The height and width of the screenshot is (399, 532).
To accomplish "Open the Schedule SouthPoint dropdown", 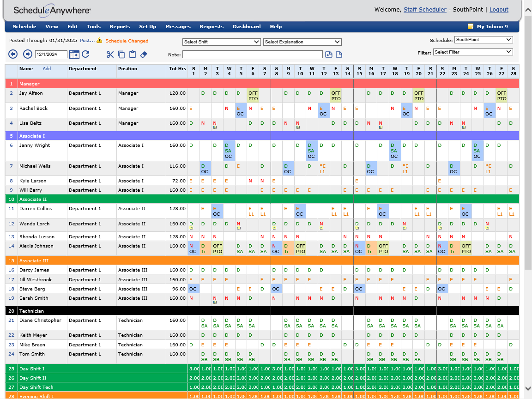I will [484, 40].
